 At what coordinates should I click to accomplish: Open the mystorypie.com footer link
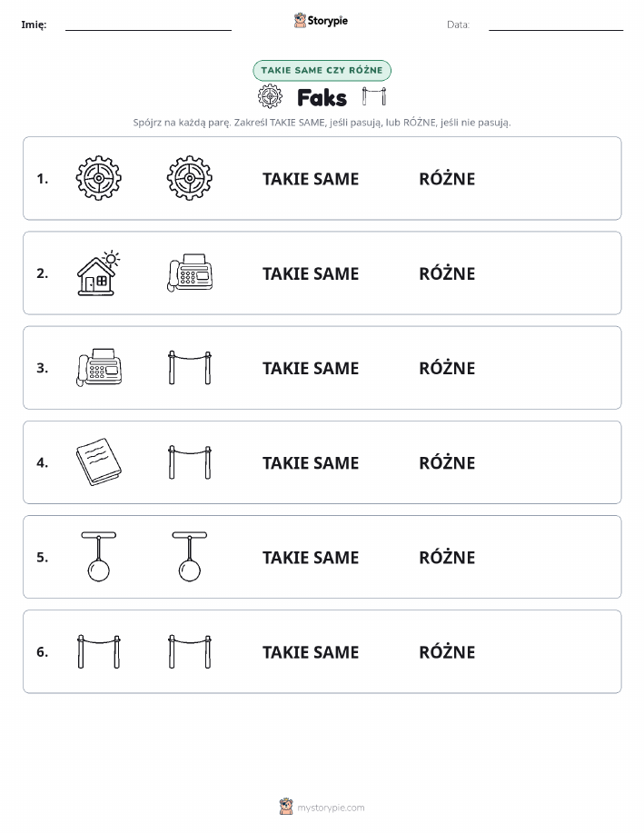click(x=331, y=808)
